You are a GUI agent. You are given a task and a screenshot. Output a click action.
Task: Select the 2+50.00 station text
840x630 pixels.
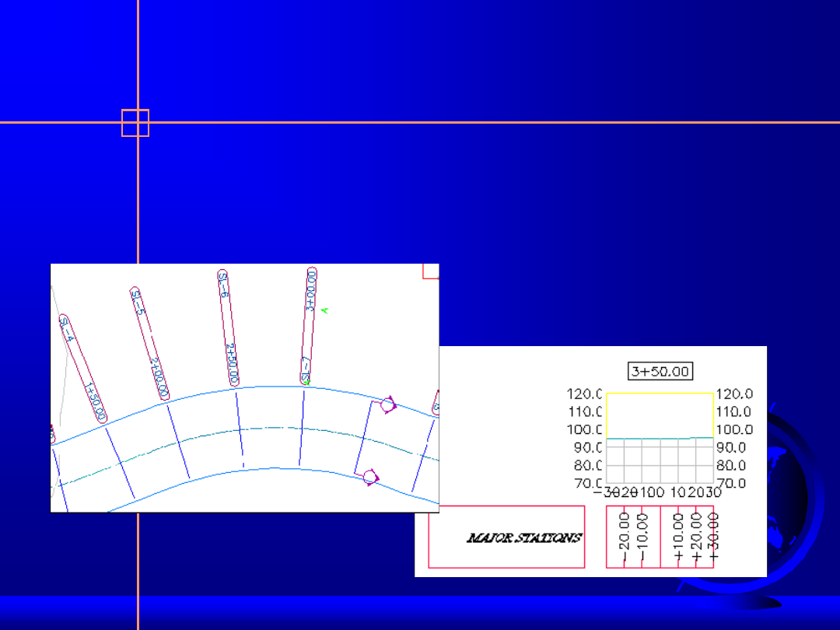232,364
